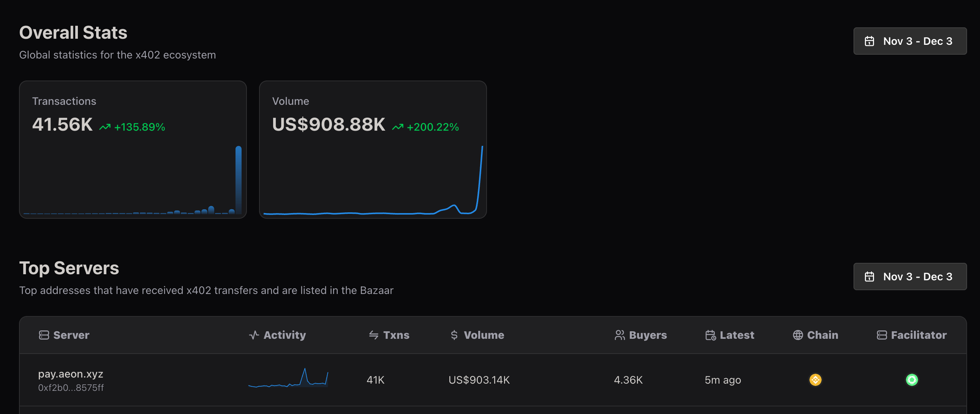The height and width of the screenshot is (414, 980).
Task: Click the dollar icon beside Volume header
Action: [x=454, y=335]
